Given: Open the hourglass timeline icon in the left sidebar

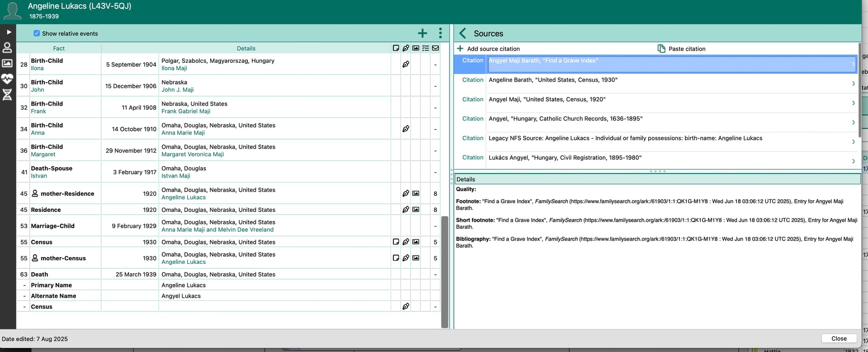Looking at the screenshot, I should (7, 94).
